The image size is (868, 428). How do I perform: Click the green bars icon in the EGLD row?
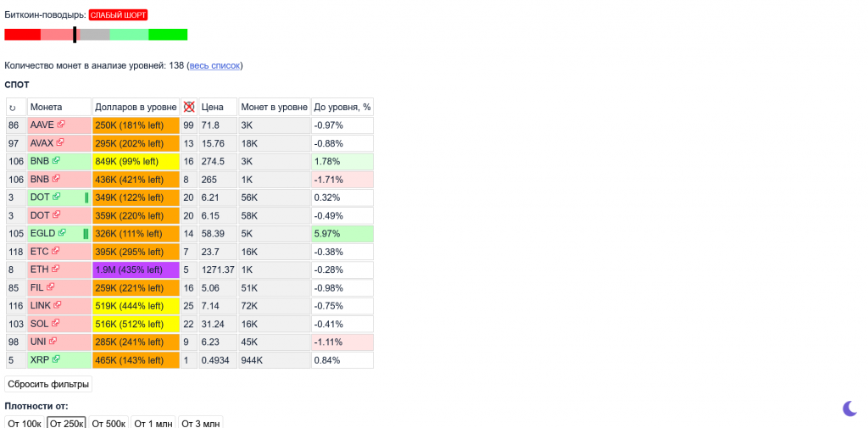click(x=86, y=233)
